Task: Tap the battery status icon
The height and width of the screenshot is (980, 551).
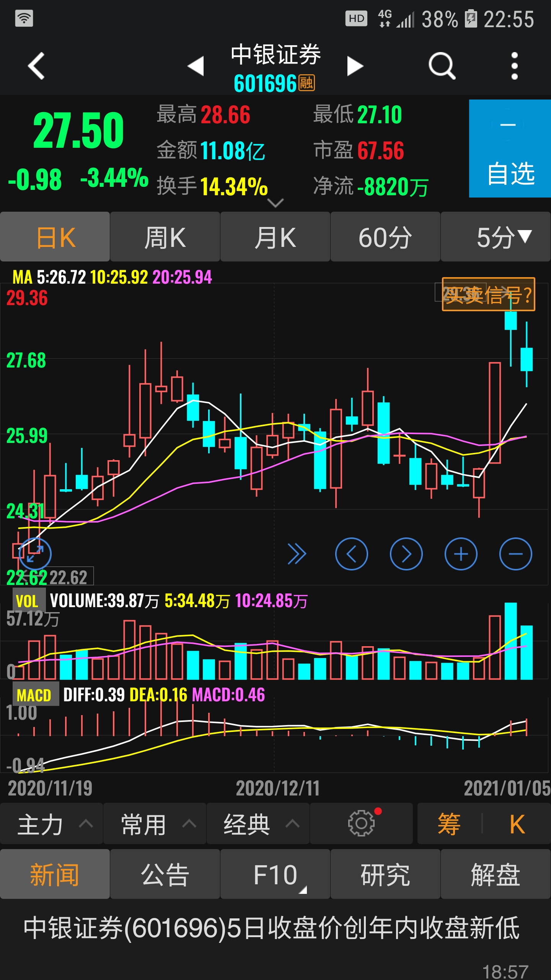Action: pyautogui.click(x=471, y=19)
